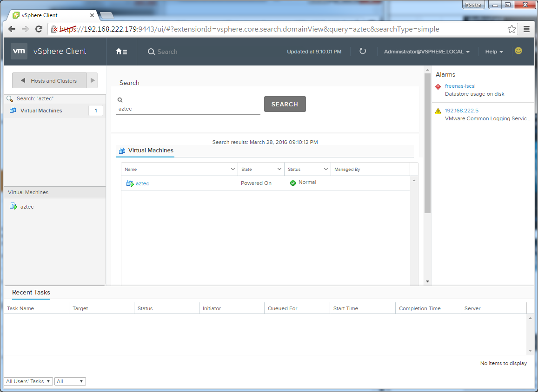Open the home menu icon
Screen dimensions: 538x392
[121, 52]
